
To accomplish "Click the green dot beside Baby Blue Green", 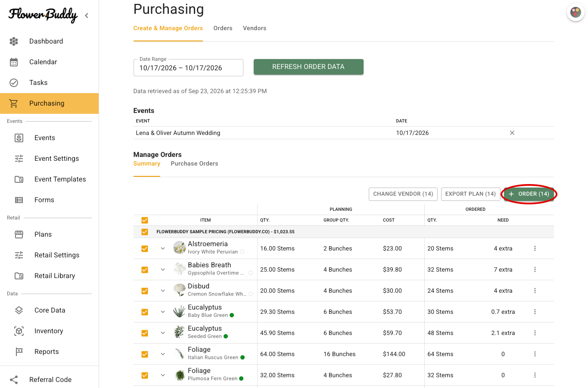I will 232,315.
